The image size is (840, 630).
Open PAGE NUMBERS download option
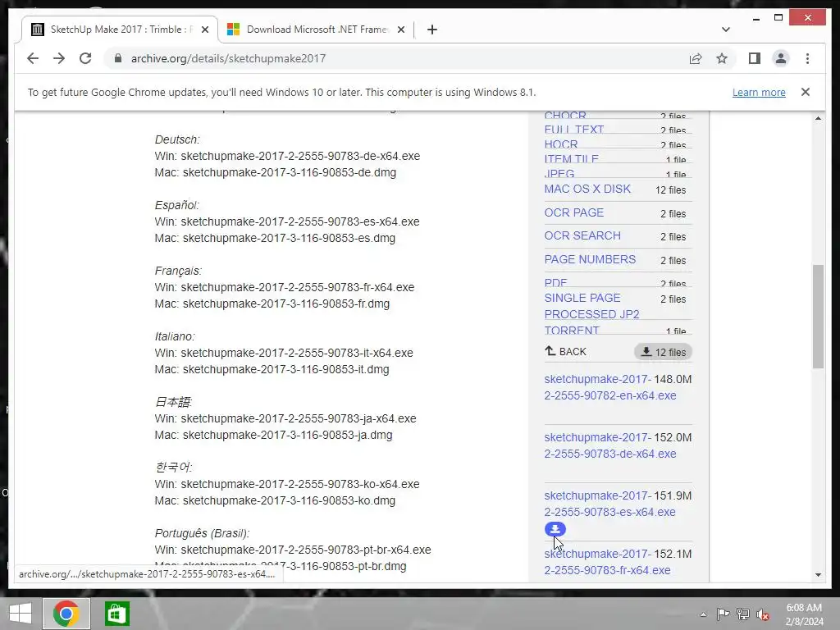(590, 259)
